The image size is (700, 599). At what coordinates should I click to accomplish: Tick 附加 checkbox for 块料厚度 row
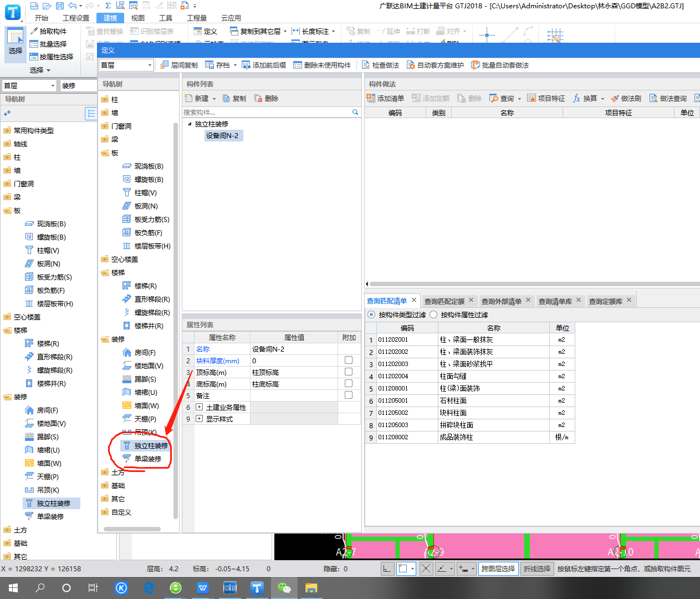click(349, 361)
